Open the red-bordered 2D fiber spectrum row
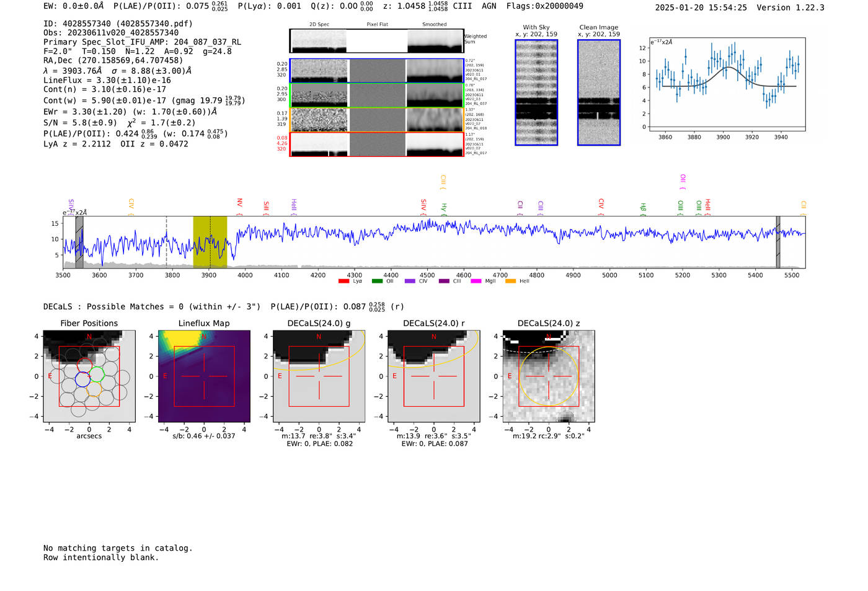This screenshot has height=591, width=868. pyautogui.click(x=376, y=144)
